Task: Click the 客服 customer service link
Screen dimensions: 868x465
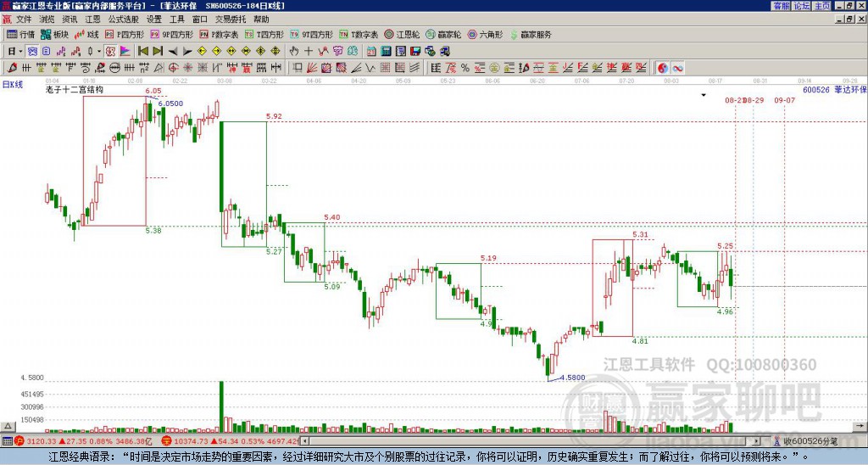Action: click(x=782, y=6)
